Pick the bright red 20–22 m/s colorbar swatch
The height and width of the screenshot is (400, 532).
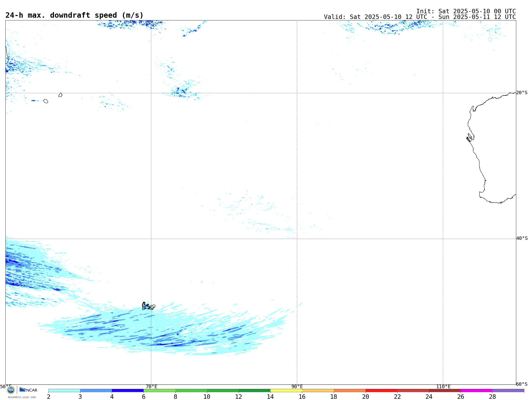(381, 391)
